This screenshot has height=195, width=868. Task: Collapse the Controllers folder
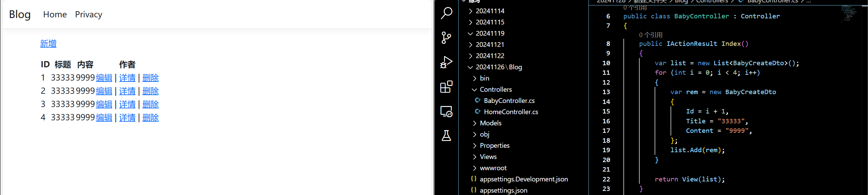coord(496,89)
